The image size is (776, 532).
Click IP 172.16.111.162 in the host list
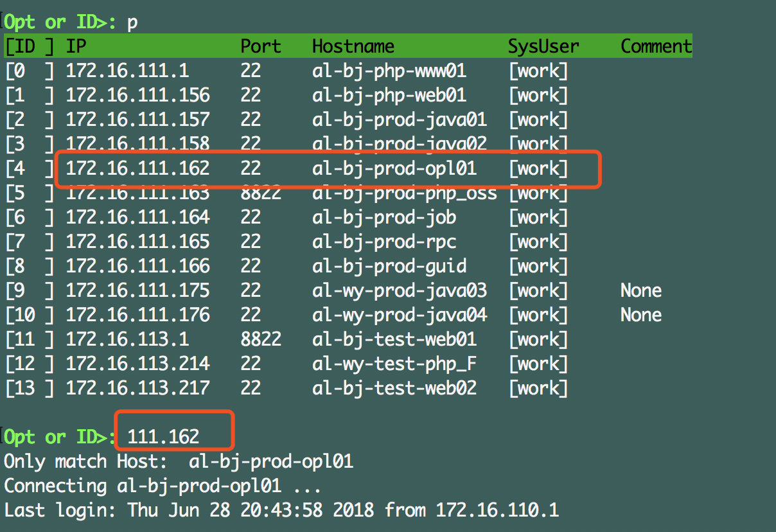[x=137, y=168]
